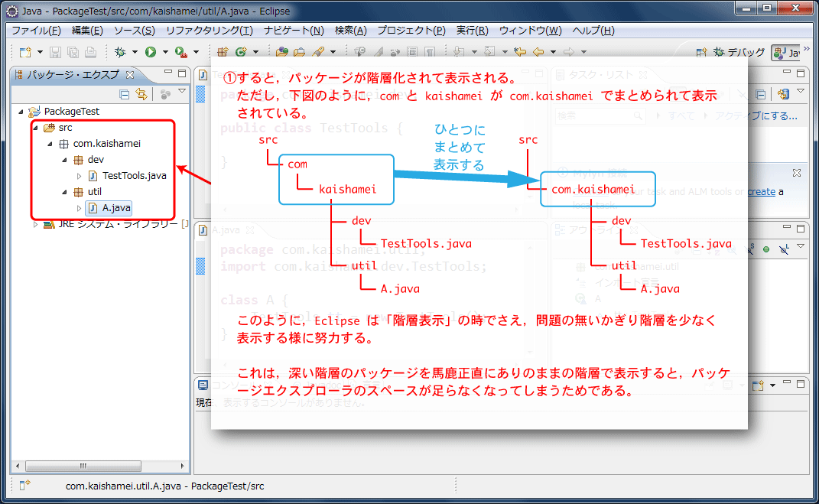Collapse All in Package Explorer toolbar
Viewport: 819px width, 504px height.
point(125,94)
